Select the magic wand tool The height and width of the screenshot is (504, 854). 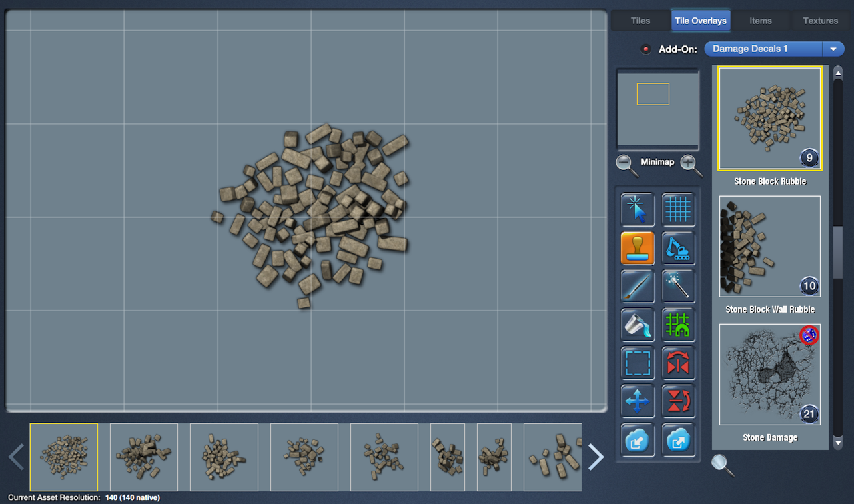[x=678, y=287]
